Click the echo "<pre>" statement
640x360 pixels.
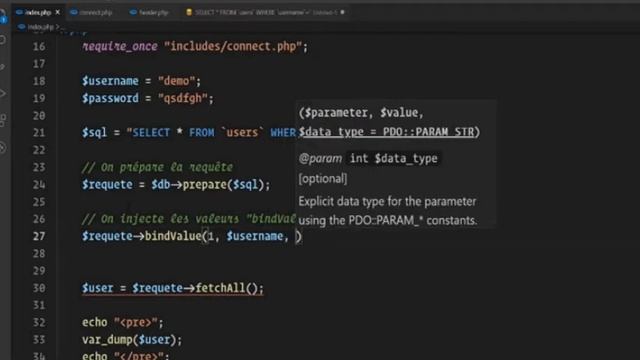click(x=122, y=322)
